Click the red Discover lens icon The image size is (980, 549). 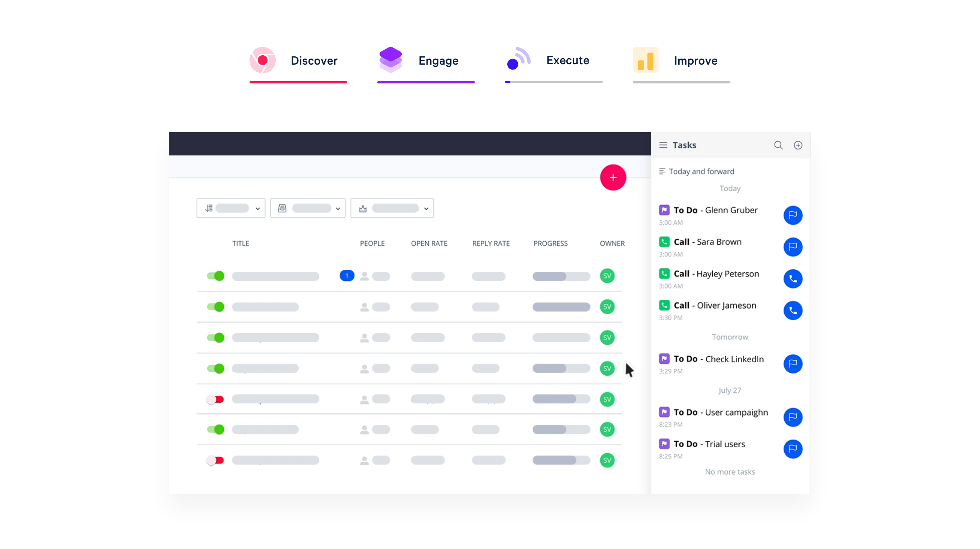click(263, 60)
